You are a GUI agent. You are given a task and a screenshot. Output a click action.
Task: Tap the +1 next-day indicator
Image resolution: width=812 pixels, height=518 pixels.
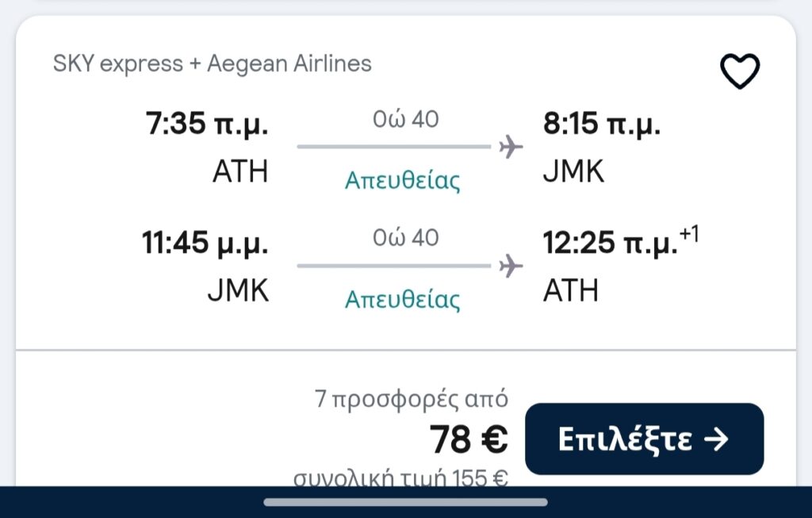coord(689,234)
